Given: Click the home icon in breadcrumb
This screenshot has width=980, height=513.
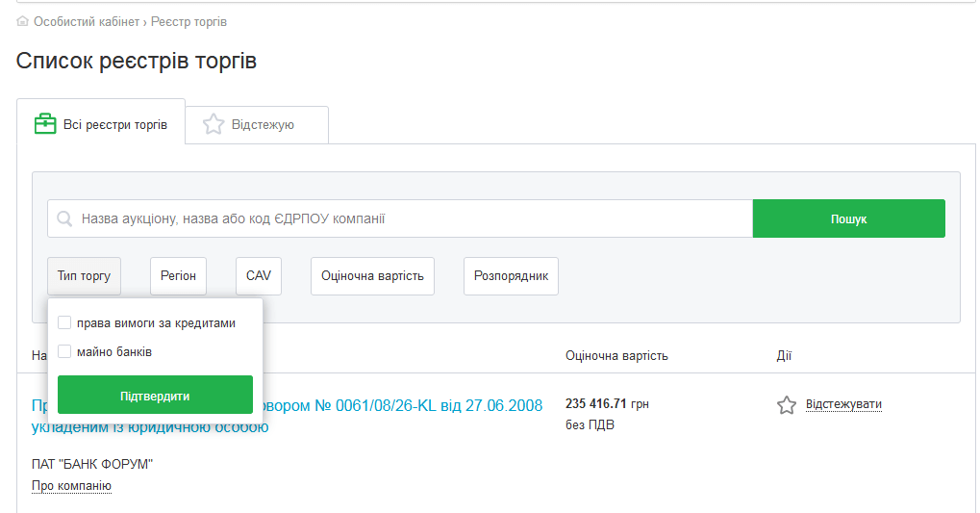Looking at the screenshot, I should pos(23,21).
